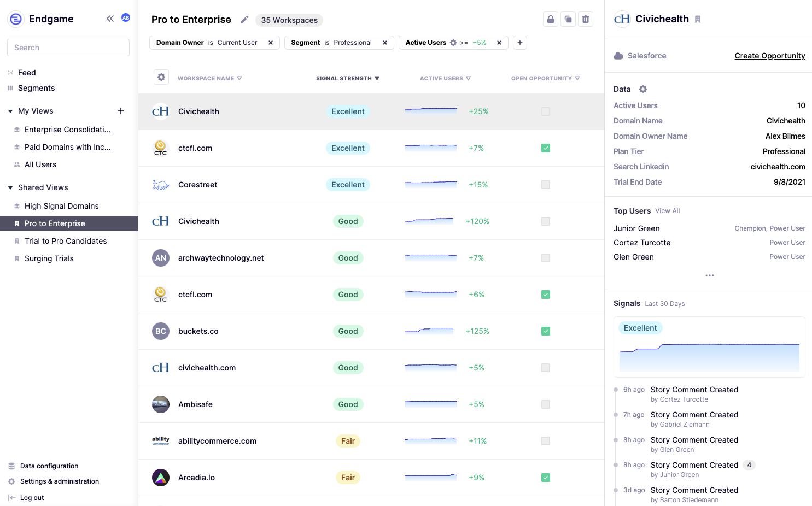Screen dimensions: 812x506
Task: Click the lock view icon
Action: click(x=551, y=19)
